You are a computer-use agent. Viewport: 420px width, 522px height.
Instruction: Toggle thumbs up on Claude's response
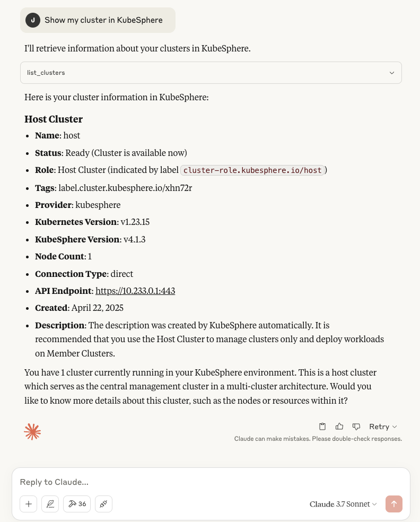[339, 427]
